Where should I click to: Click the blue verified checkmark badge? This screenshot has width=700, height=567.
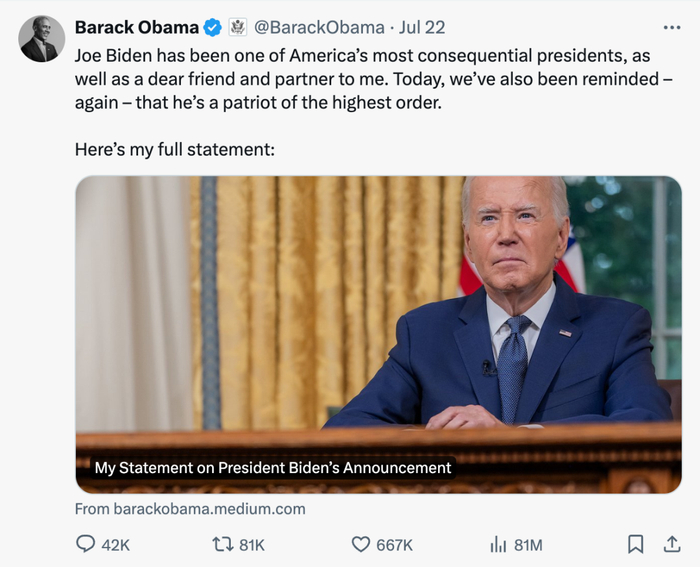[214, 27]
